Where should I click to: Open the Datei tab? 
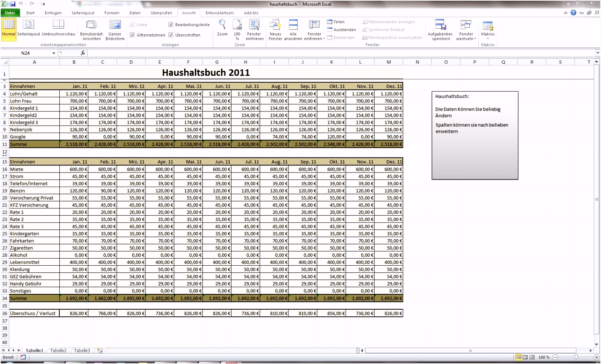pos(10,13)
